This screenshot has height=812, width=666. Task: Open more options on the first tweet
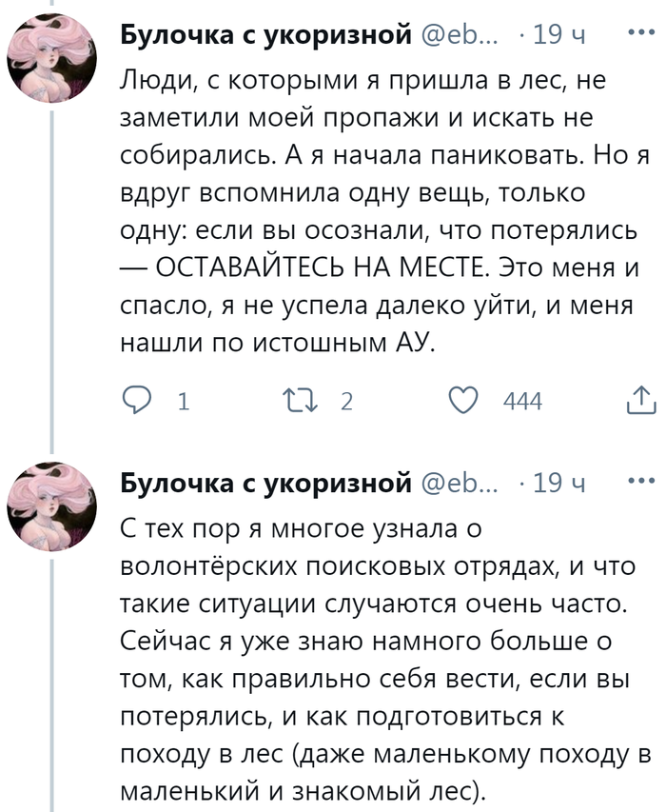(641, 35)
